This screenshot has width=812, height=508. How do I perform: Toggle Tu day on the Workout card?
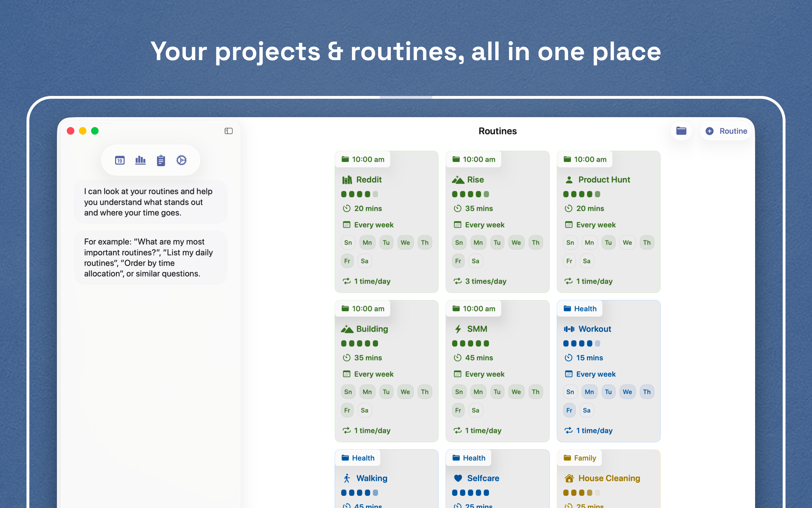[608, 392]
